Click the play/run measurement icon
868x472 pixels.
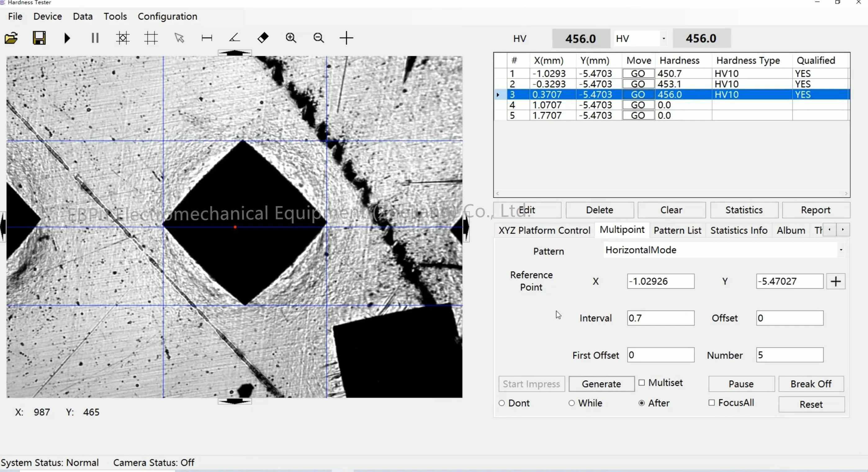pos(67,38)
